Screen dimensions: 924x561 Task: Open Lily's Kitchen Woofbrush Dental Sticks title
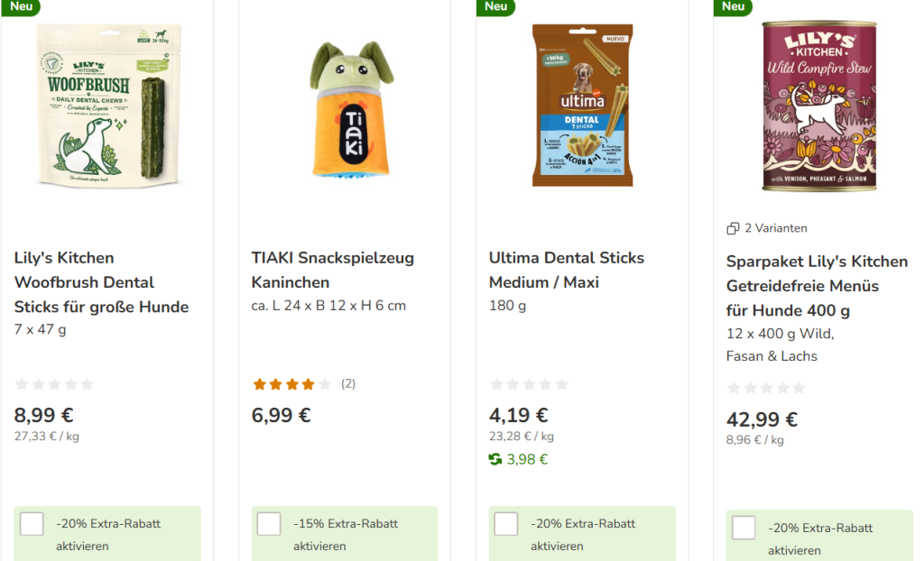point(101,282)
